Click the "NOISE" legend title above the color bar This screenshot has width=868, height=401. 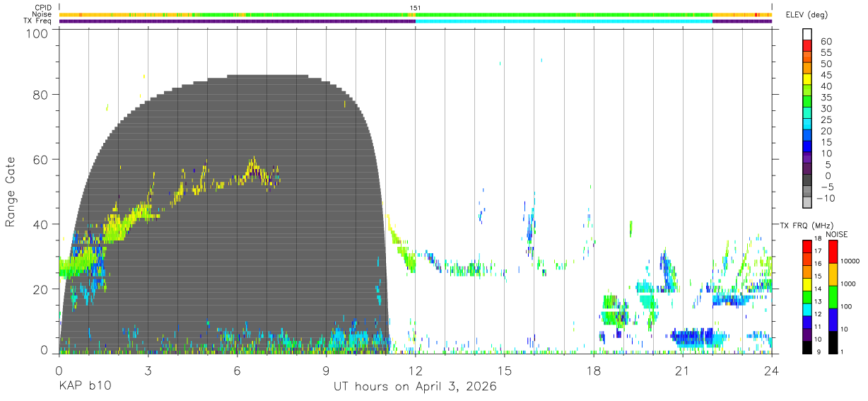tap(836, 234)
